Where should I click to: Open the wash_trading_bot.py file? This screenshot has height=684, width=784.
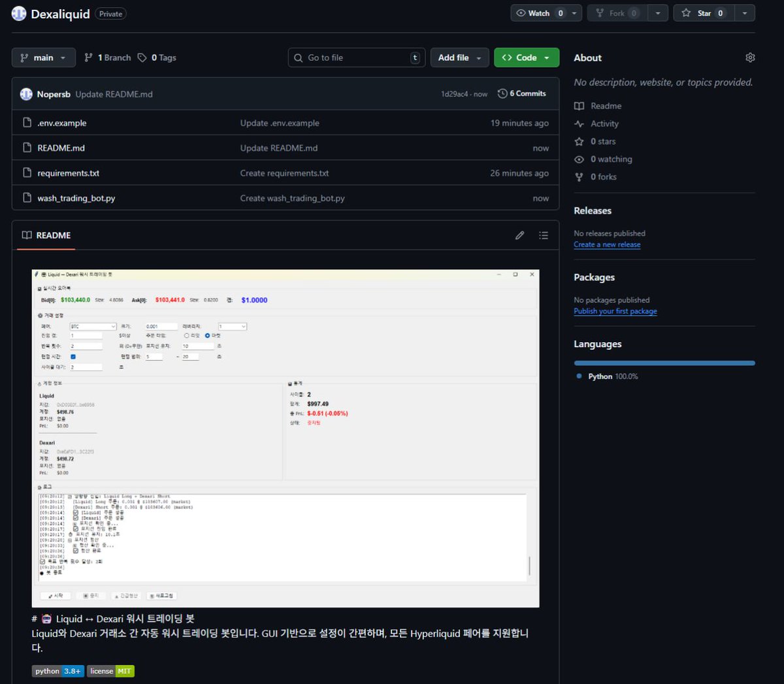coord(76,198)
